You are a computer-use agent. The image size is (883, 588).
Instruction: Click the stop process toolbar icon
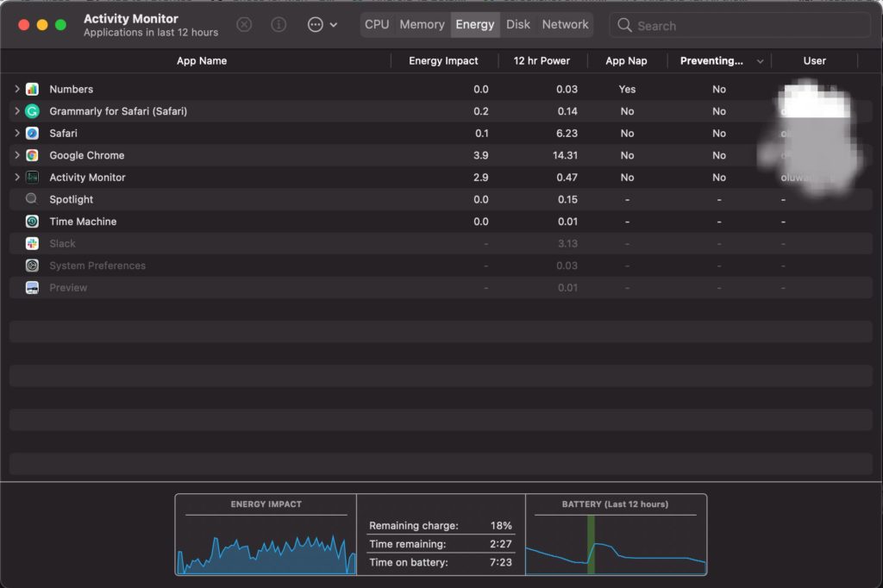(244, 25)
